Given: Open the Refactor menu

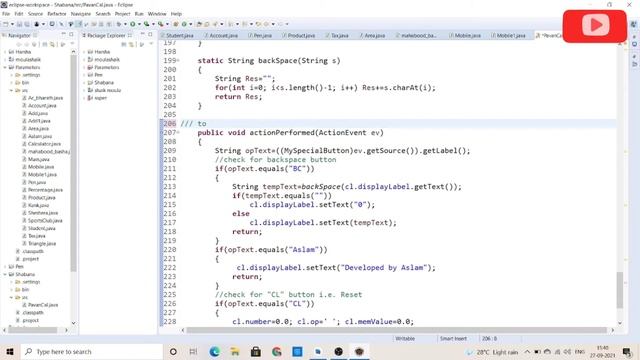Looking at the screenshot, I should 57,14.
